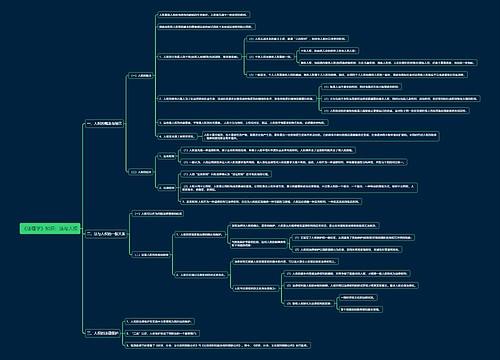Viewport: 500px width, 360px height.
Task: Click short node 2 under (二) of branch 一
Action: pyautogui.click(x=167, y=188)
